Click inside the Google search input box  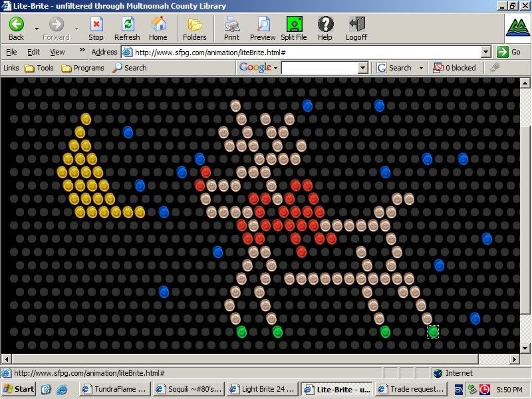(320, 68)
